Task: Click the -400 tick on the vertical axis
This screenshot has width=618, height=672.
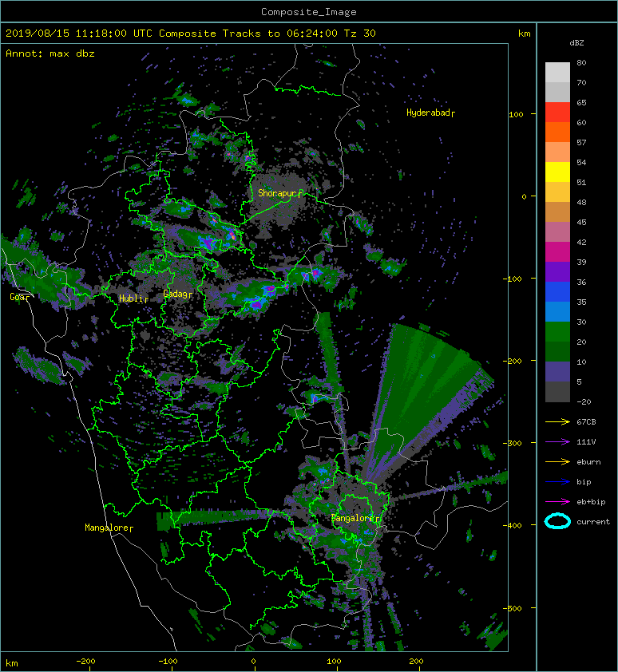Action: 513,525
